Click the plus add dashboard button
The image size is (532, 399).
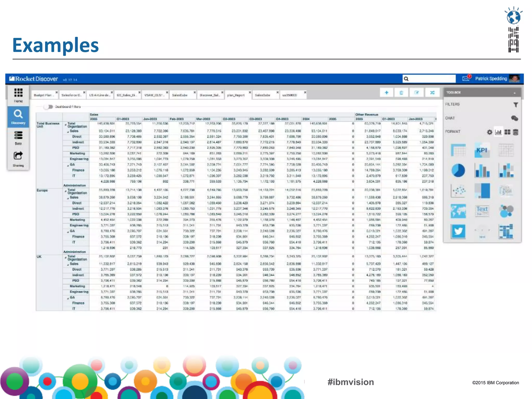click(387, 92)
